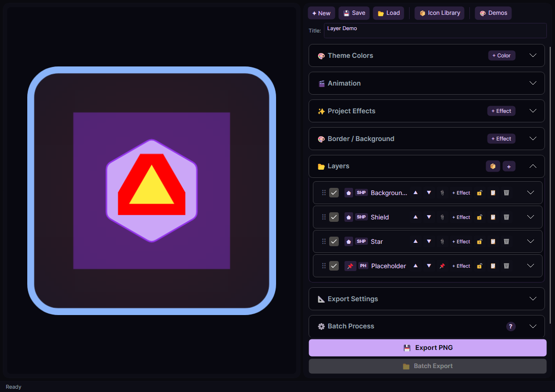Viewport: 555px width, 392px height.
Task: Uncheck the Placeholder layer visibility checkbox
Action: [x=334, y=266]
